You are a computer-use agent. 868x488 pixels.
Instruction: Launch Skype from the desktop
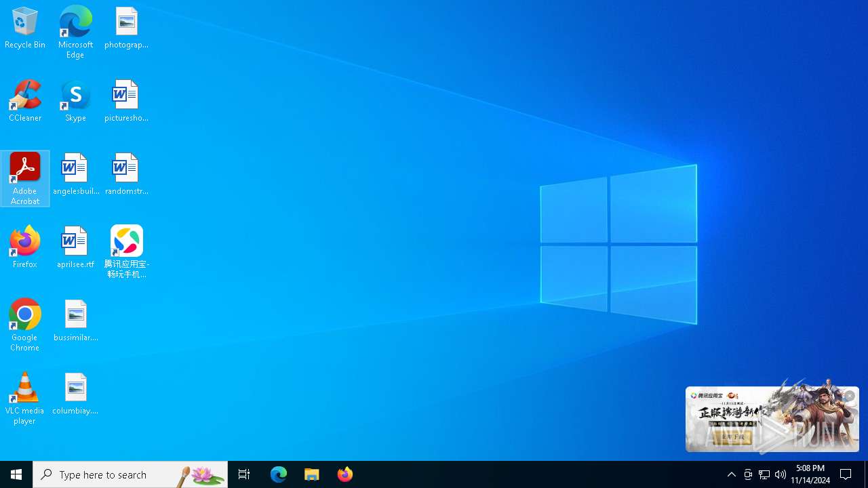(75, 102)
